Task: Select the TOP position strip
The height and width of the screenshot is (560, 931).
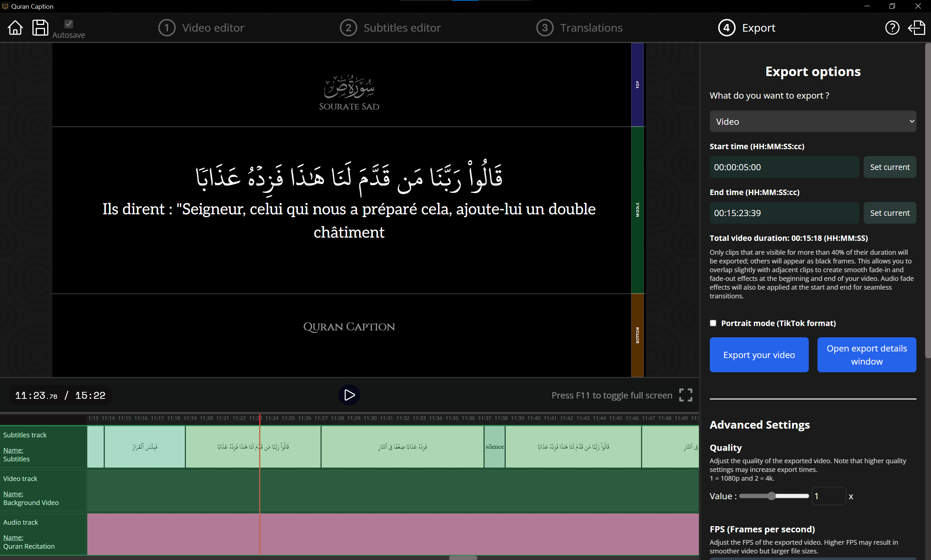Action: coord(637,84)
